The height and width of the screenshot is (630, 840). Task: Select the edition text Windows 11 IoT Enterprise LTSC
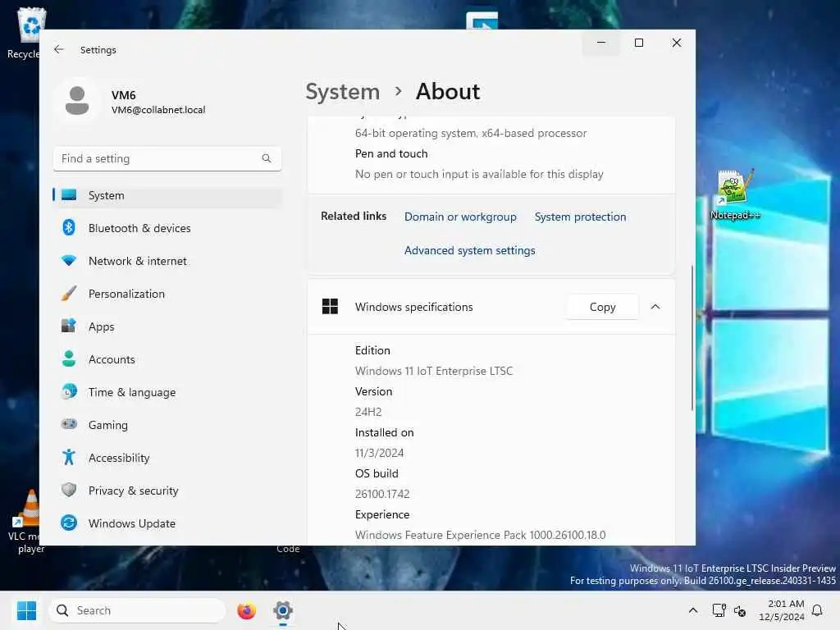(433, 371)
